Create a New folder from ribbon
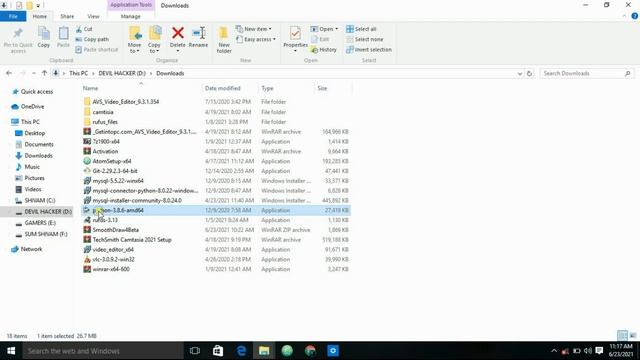Image resolution: width=640 pixels, height=360 pixels. [x=224, y=40]
